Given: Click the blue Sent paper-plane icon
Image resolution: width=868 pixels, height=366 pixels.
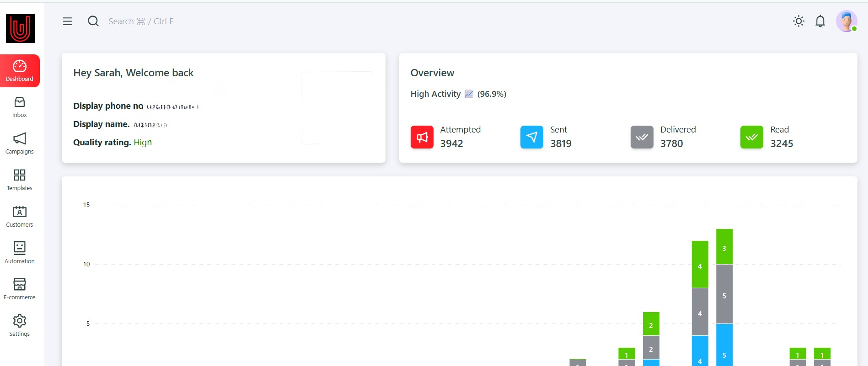Looking at the screenshot, I should (x=531, y=137).
